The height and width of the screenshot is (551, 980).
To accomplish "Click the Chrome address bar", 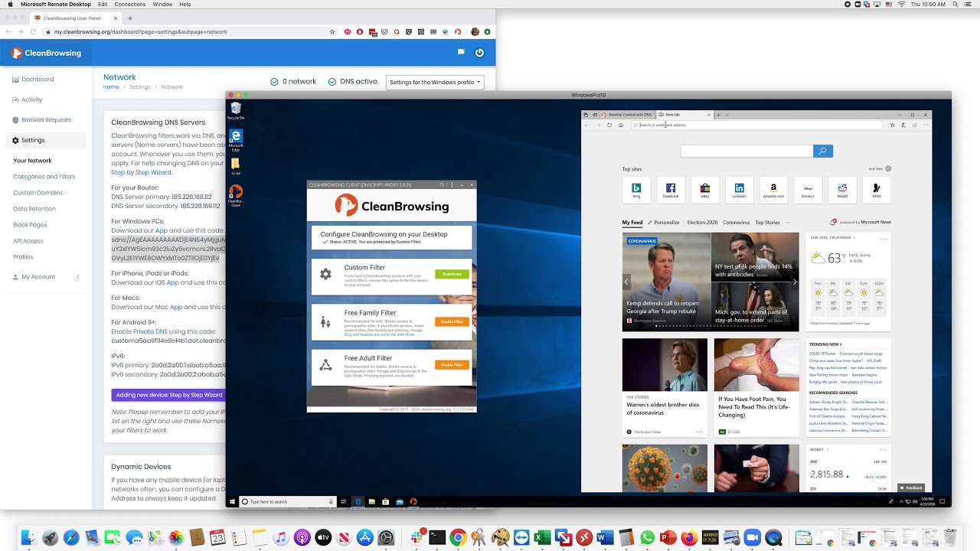I will pyautogui.click(x=190, y=32).
